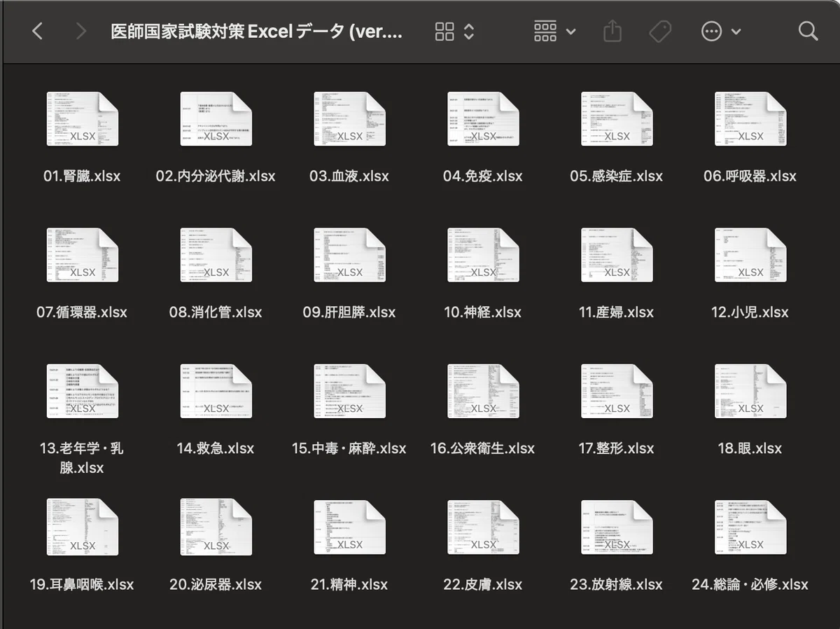This screenshot has height=629, width=840.
Task: Select the 23.放射線.xlsx file icon
Action: click(x=617, y=527)
